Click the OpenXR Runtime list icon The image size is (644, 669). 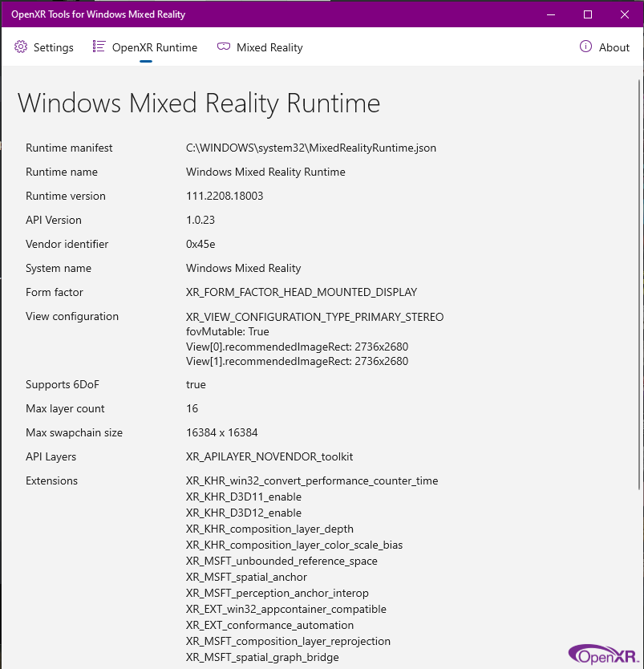pyautogui.click(x=99, y=47)
